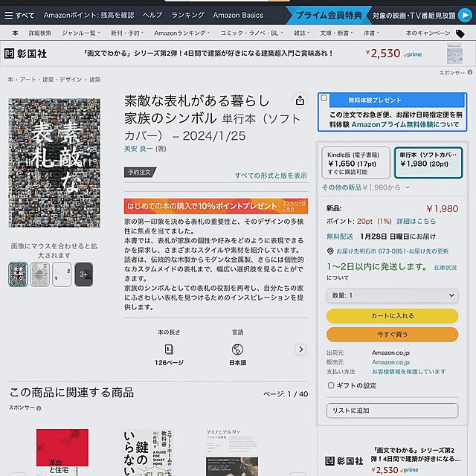Click お客様情報を保護しています link

pos(409,372)
